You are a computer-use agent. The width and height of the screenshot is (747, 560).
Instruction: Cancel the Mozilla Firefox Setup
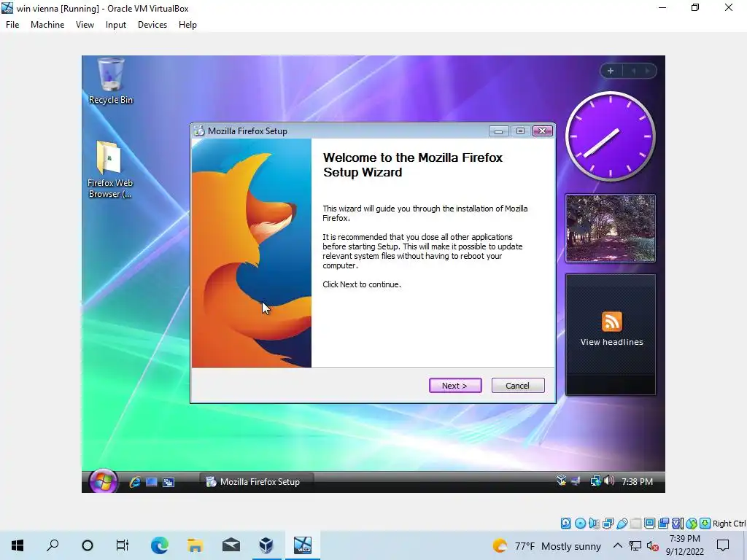tap(517, 385)
